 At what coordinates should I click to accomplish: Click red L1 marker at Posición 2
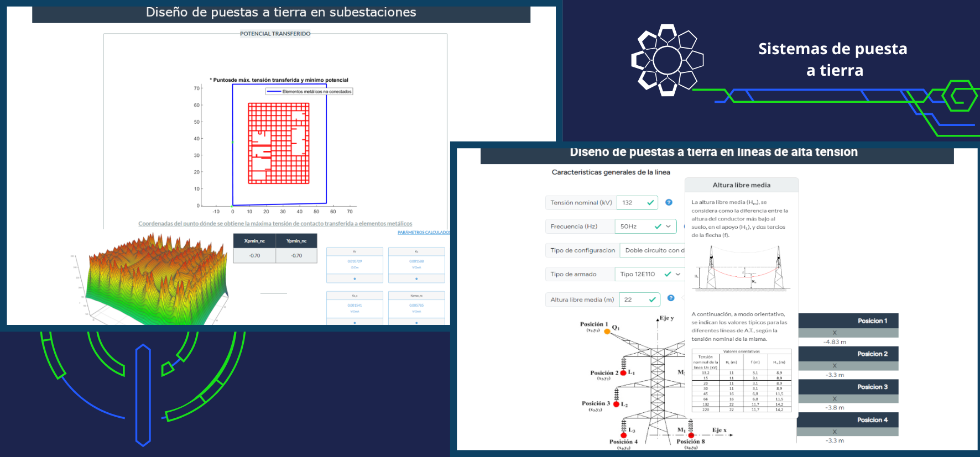click(x=623, y=373)
